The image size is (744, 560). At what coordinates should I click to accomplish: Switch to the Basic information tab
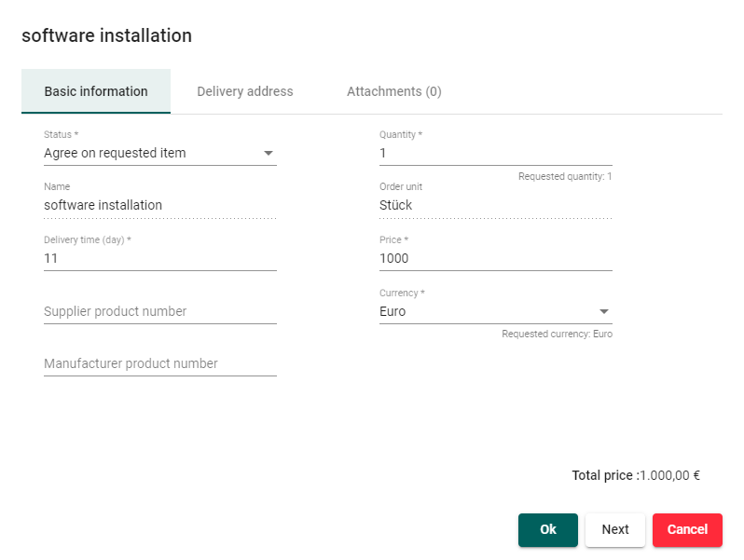(96, 91)
